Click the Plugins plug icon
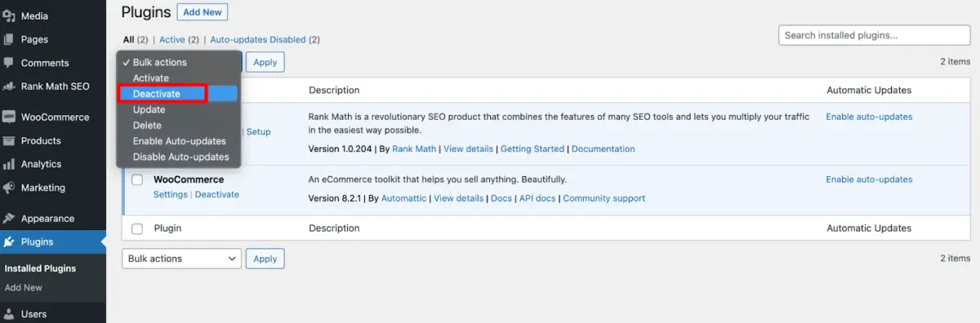The height and width of the screenshot is (323, 980). [9, 241]
